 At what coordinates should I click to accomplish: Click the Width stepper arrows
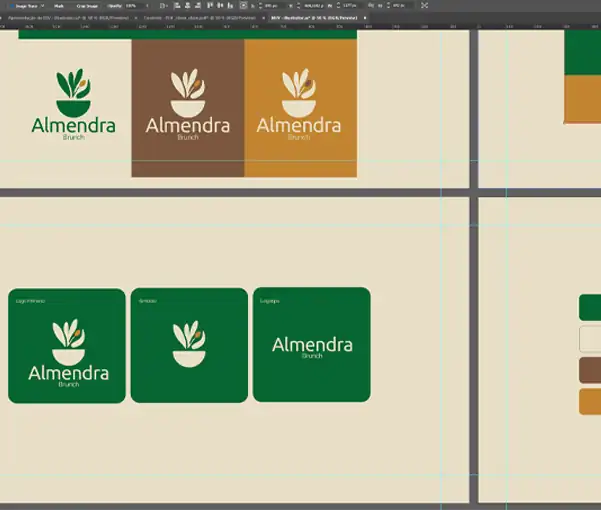click(338, 6)
